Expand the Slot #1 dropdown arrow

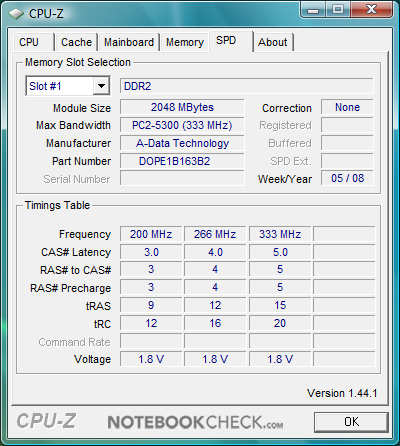(101, 86)
